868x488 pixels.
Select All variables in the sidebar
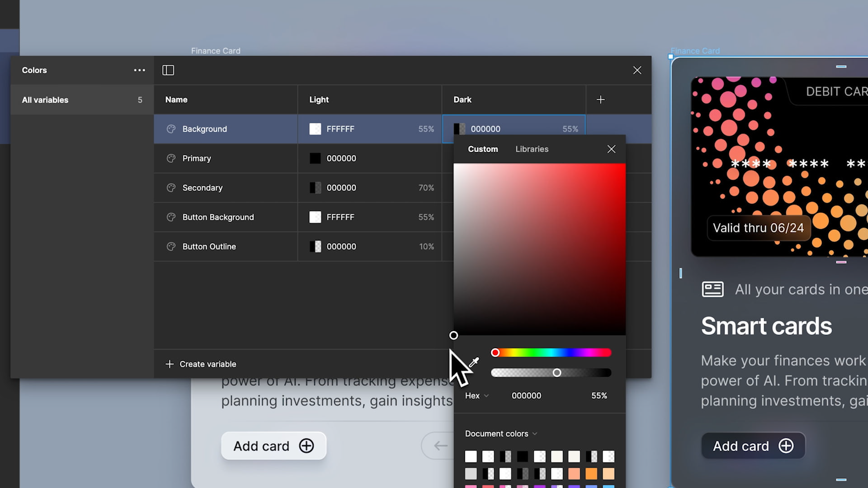point(45,99)
